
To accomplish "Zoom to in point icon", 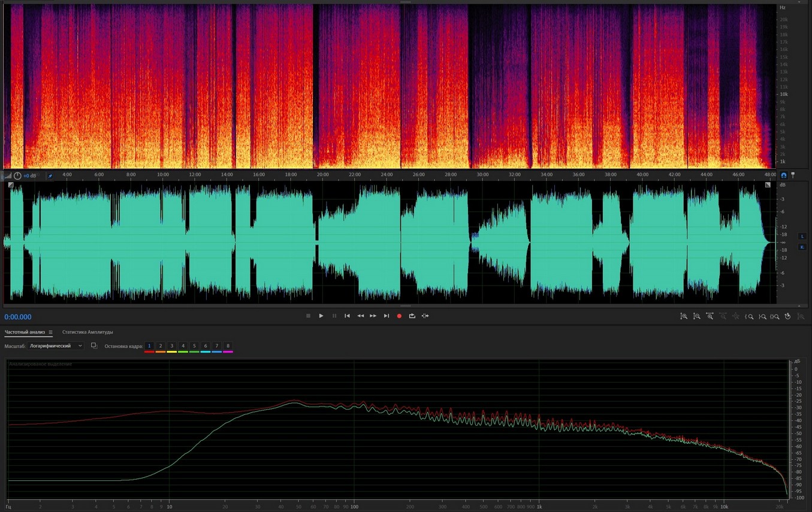I will [x=749, y=316].
